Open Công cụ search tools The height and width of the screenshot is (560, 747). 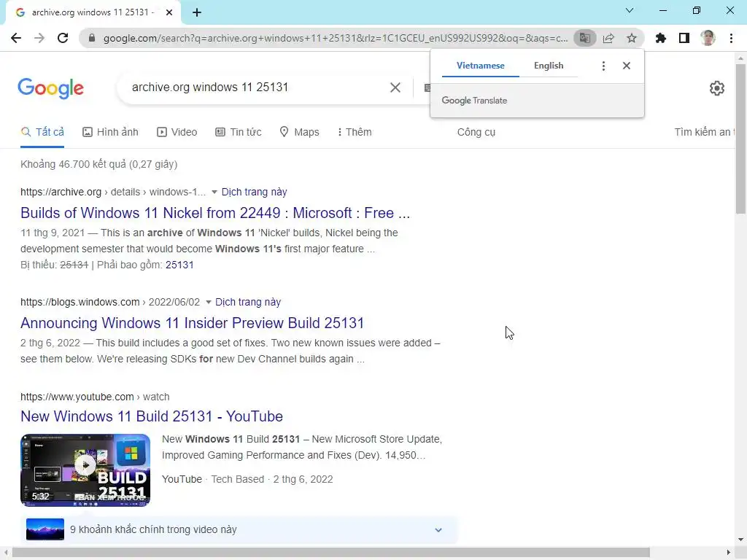(x=476, y=132)
